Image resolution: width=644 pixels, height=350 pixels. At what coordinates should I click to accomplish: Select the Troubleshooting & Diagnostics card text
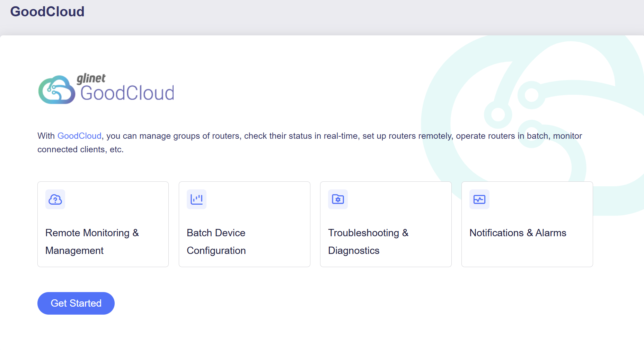pyautogui.click(x=368, y=241)
